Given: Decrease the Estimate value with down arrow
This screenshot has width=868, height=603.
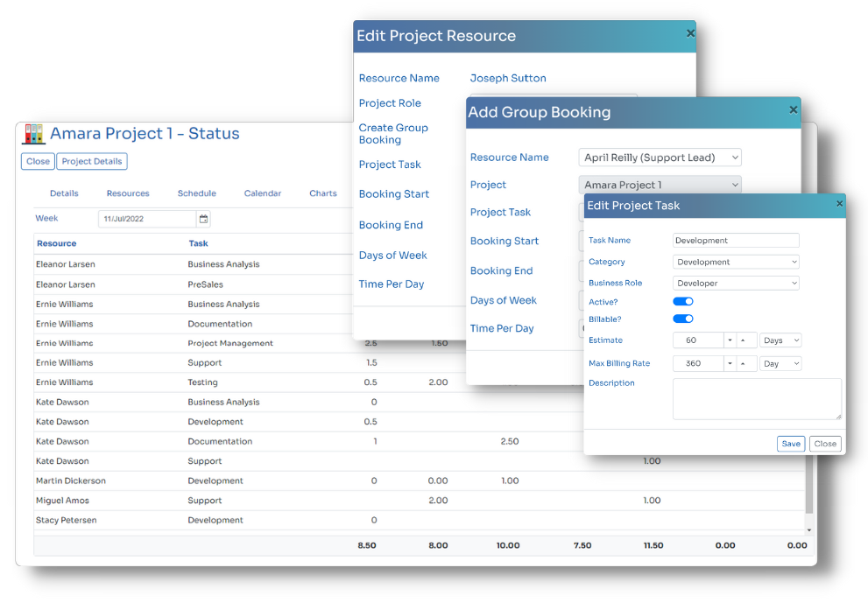Looking at the screenshot, I should (x=730, y=340).
